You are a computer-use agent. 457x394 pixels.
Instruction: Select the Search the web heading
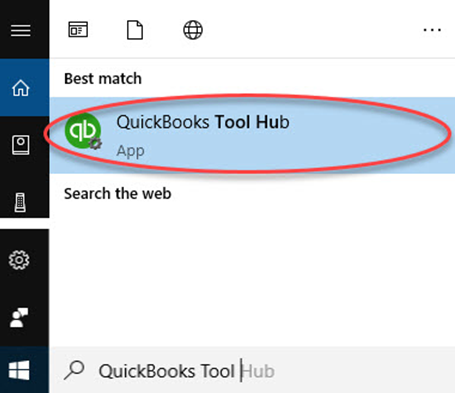(x=118, y=194)
